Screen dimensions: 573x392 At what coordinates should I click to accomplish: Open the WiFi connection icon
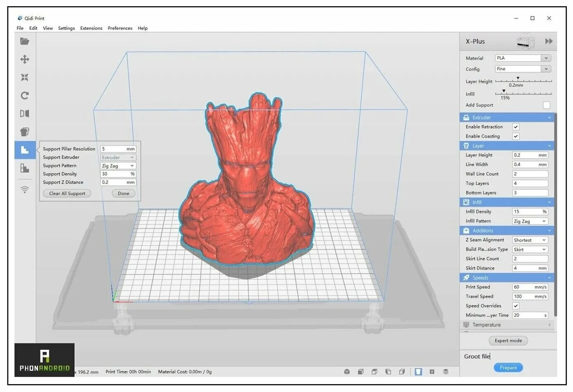coord(25,190)
